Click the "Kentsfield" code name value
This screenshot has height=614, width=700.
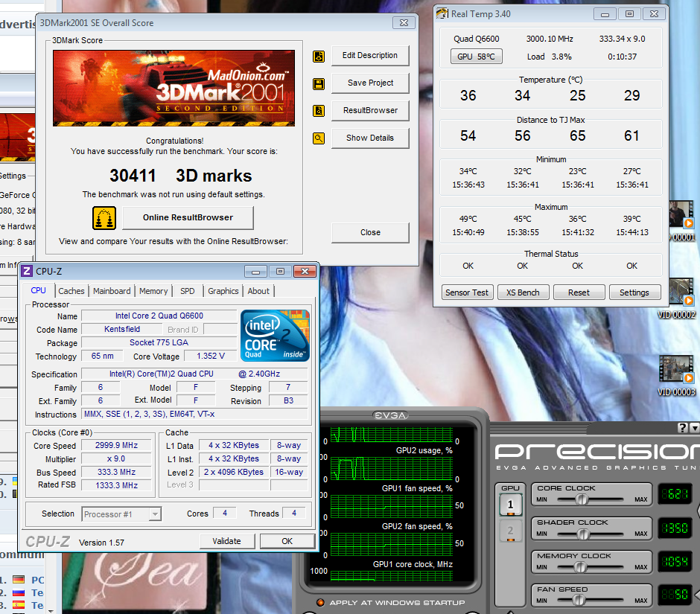[x=122, y=329]
